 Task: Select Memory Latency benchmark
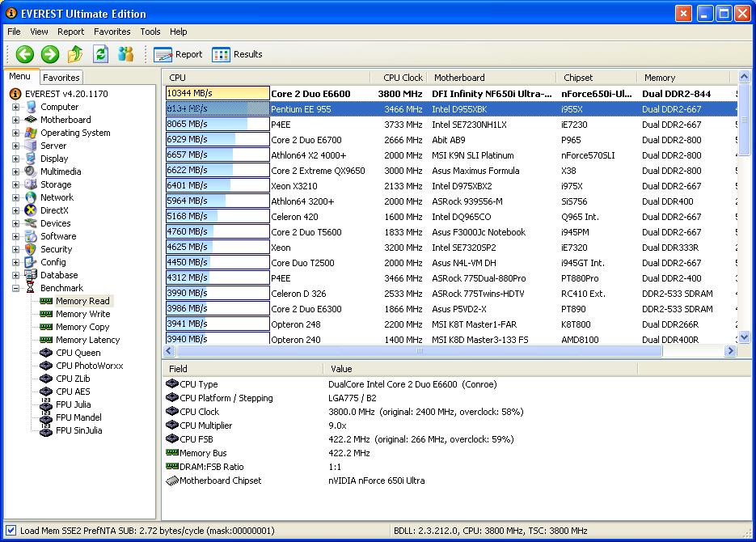[87, 340]
